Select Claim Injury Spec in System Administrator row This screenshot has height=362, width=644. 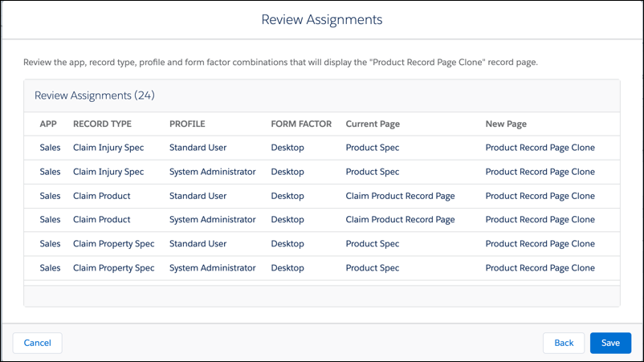pos(108,172)
